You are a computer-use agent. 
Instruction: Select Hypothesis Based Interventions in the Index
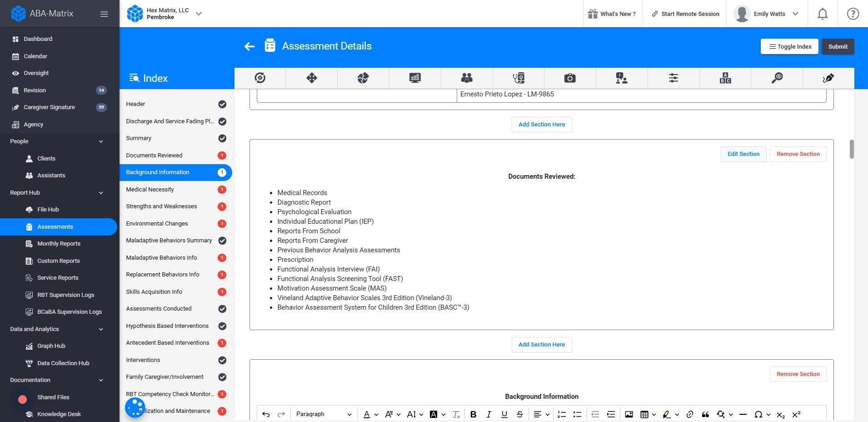coord(176,326)
